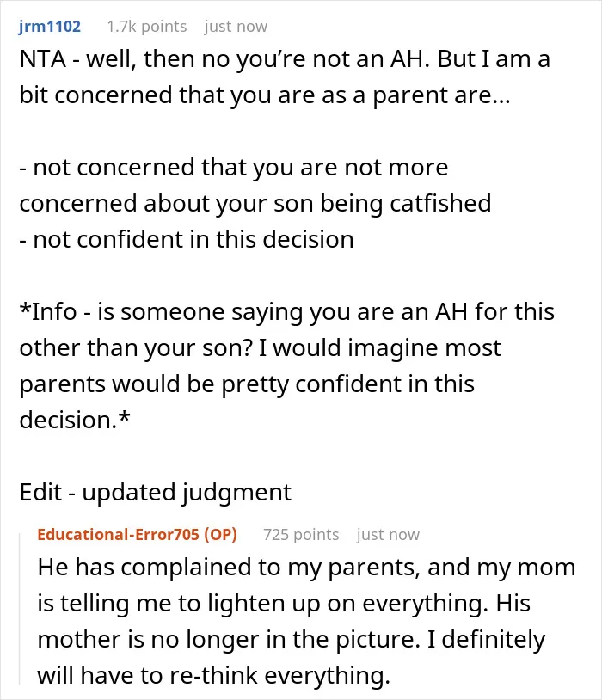Click the 725 points score label
This screenshot has width=602, height=700.
(x=301, y=534)
